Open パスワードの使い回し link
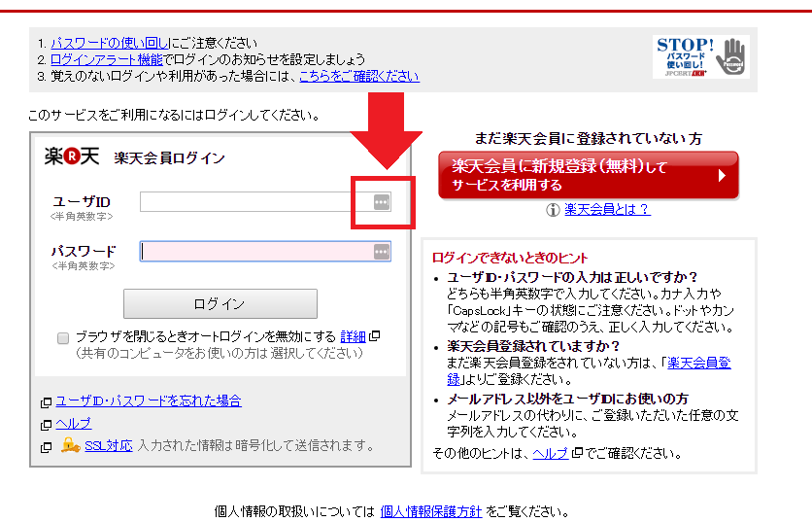 (110, 43)
